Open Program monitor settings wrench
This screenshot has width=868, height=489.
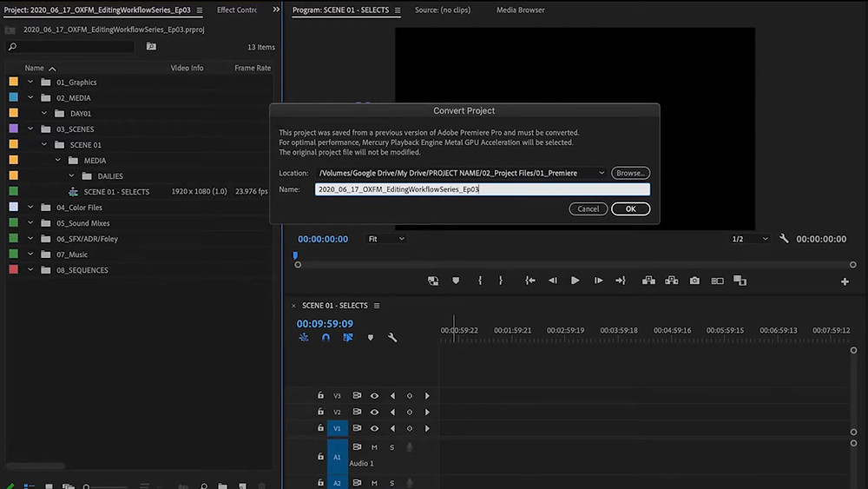pos(784,239)
